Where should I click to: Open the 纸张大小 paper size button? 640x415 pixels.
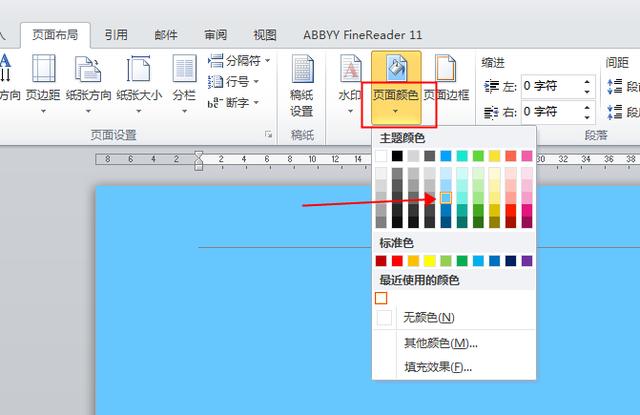pos(139,84)
